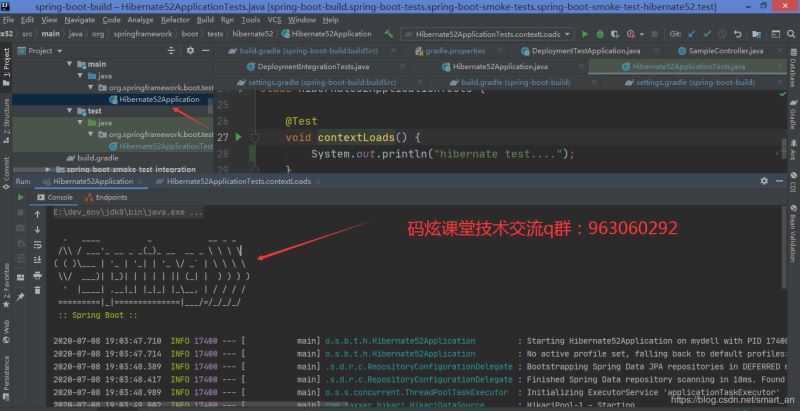Restore layout icon in Run panel sidebar
The height and width of the screenshot is (411, 800).
20,278
